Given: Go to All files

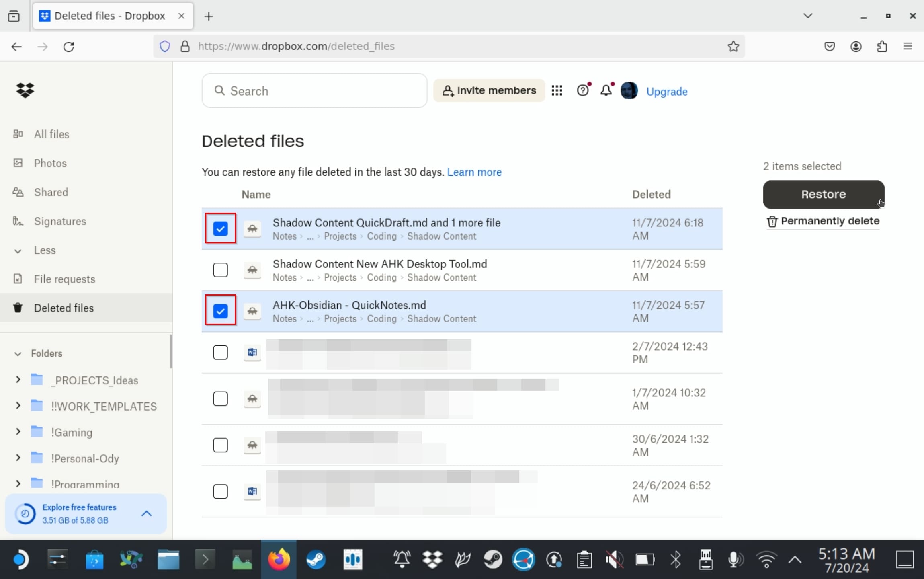Looking at the screenshot, I should 51,134.
